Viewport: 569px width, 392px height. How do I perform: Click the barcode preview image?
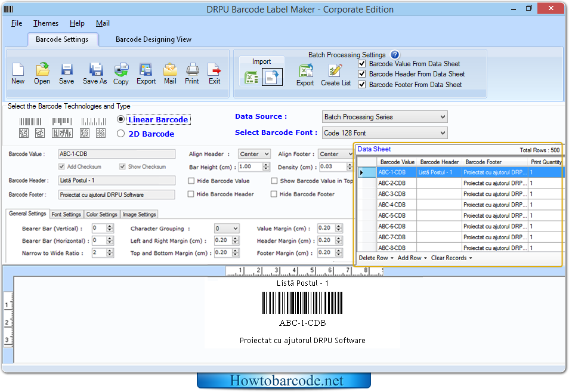pos(302,303)
